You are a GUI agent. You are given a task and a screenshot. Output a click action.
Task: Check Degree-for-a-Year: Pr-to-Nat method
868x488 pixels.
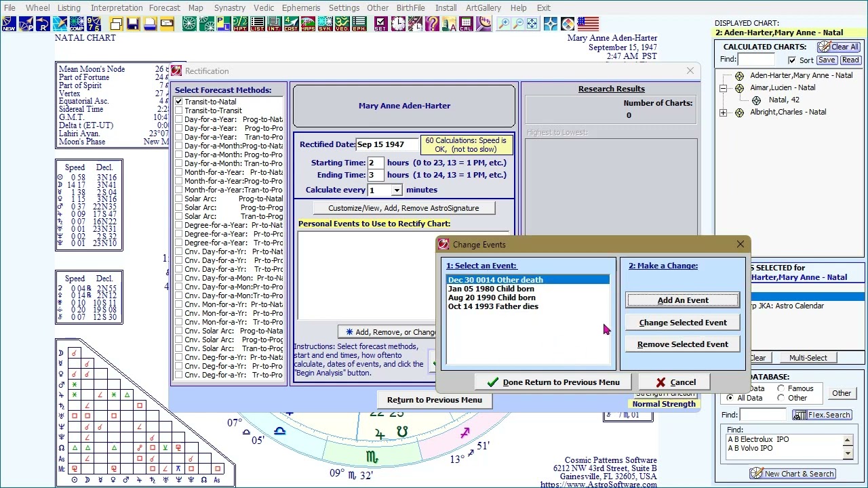(x=179, y=225)
